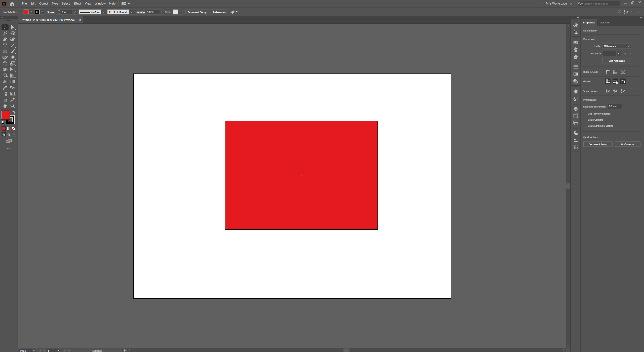Open the 5 pt. Round brush dropdown
Viewport: 644px width, 352px height.
click(131, 12)
